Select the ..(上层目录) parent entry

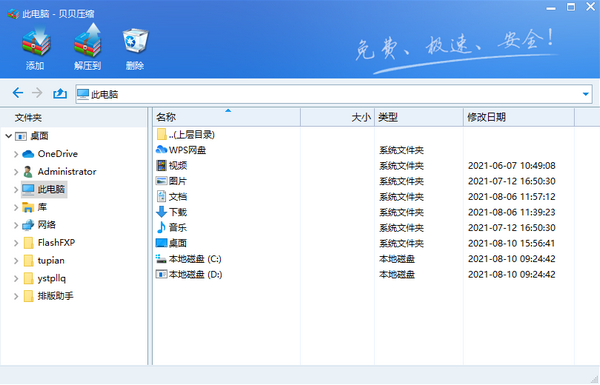coord(192,135)
